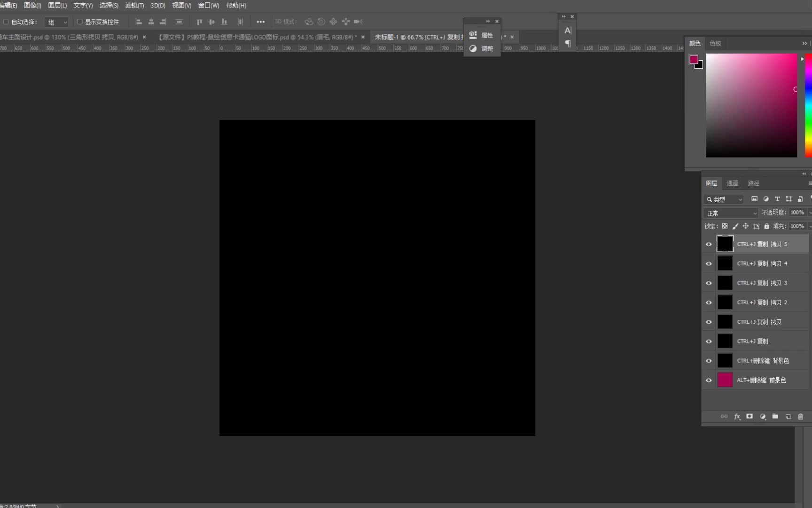The height and width of the screenshot is (508, 812).
Task: Filter layers by shape layer type
Action: pyautogui.click(x=789, y=199)
